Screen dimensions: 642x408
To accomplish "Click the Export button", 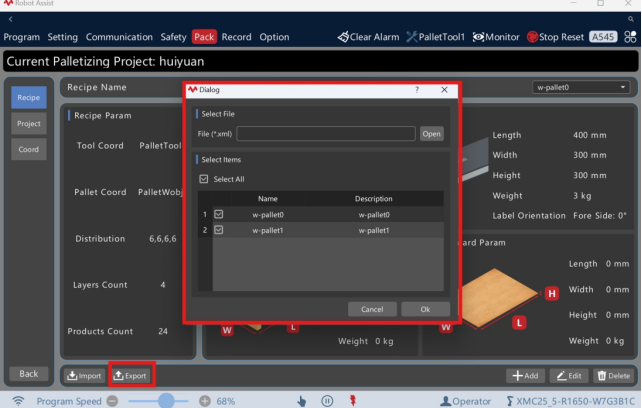I will [x=130, y=376].
